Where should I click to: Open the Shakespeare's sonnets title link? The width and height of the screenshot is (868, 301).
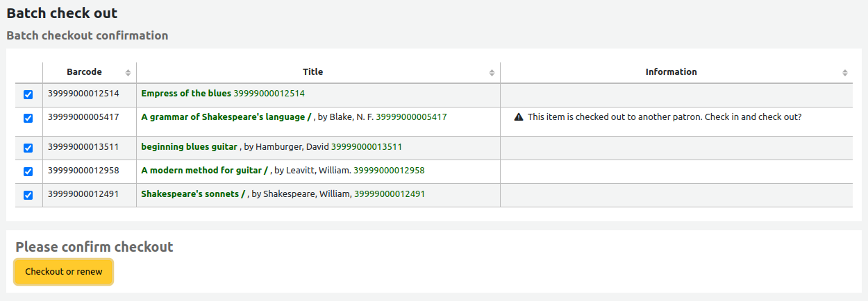(193, 194)
